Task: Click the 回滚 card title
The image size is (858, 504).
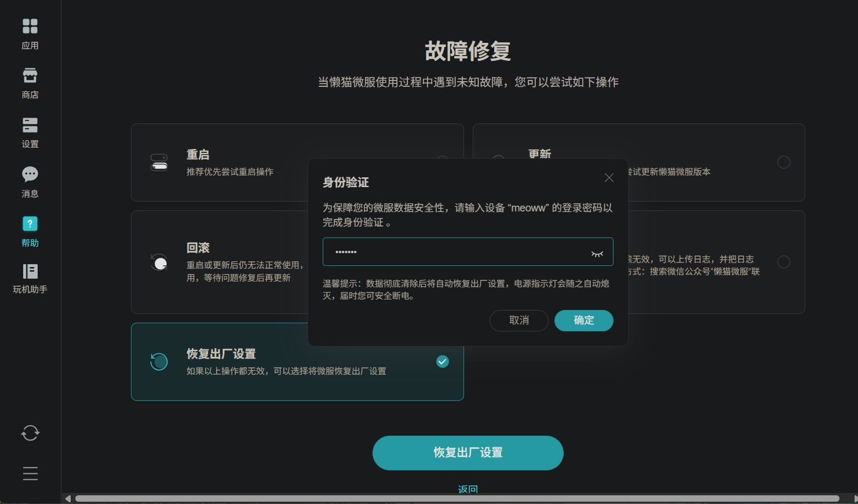Action: (198, 248)
